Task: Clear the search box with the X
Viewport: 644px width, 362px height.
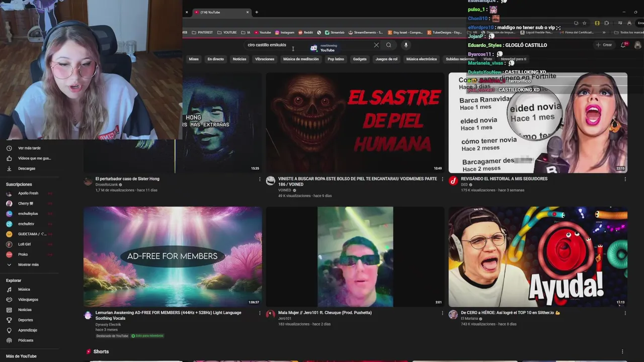Action: point(376,45)
